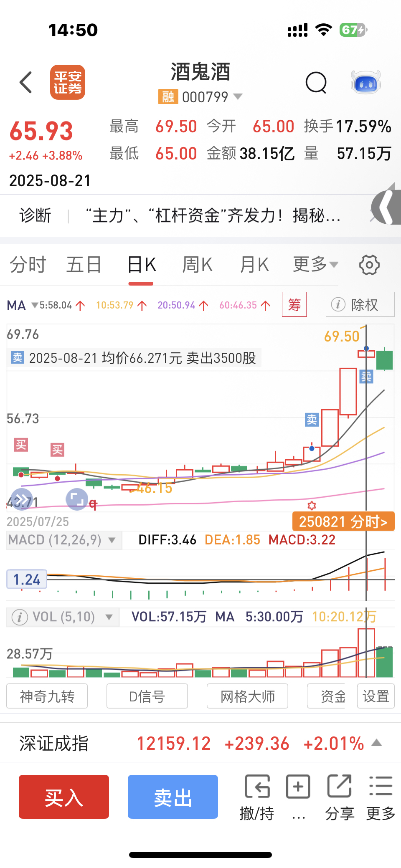401x868 pixels.
Task: Switch to 月K tab
Action: [254, 265]
